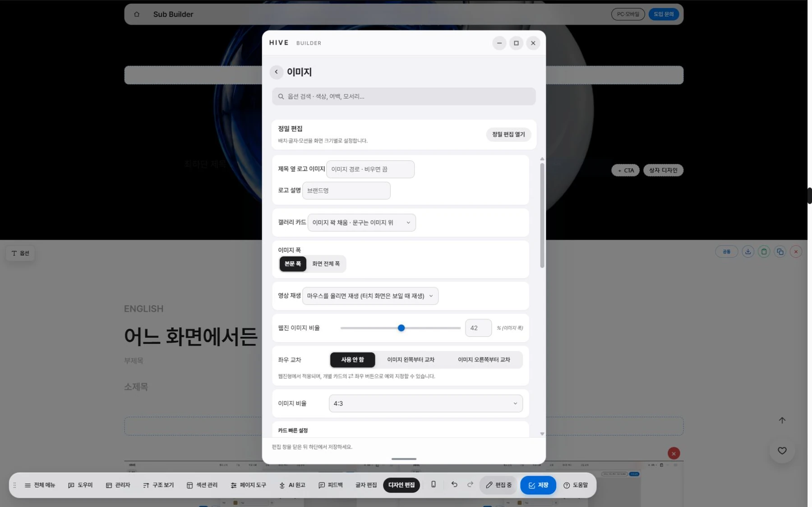The height and width of the screenshot is (507, 812).
Task: Switch to 글자 편집 mode
Action: point(366,485)
